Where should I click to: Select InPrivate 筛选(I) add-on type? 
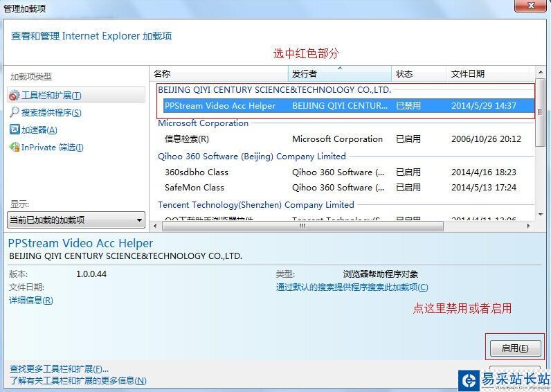pyautogui.click(x=53, y=148)
